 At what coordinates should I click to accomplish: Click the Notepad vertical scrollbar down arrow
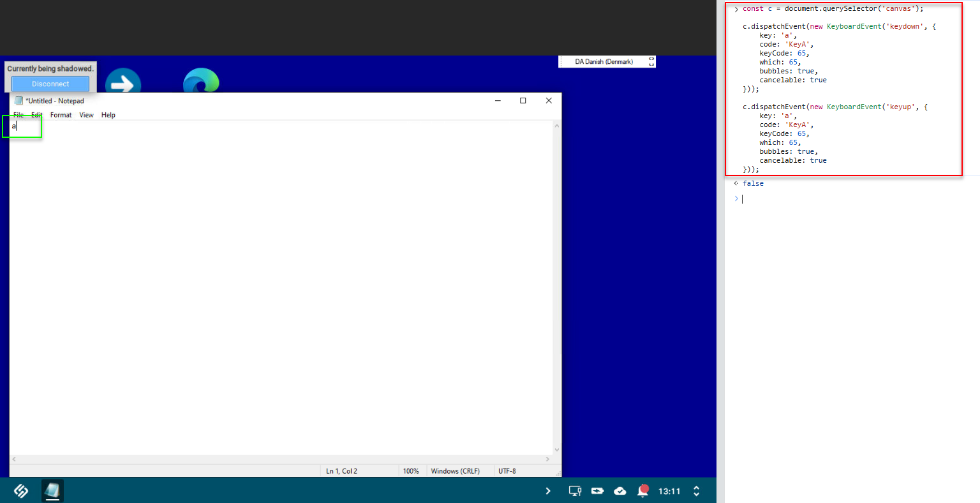coord(557,450)
